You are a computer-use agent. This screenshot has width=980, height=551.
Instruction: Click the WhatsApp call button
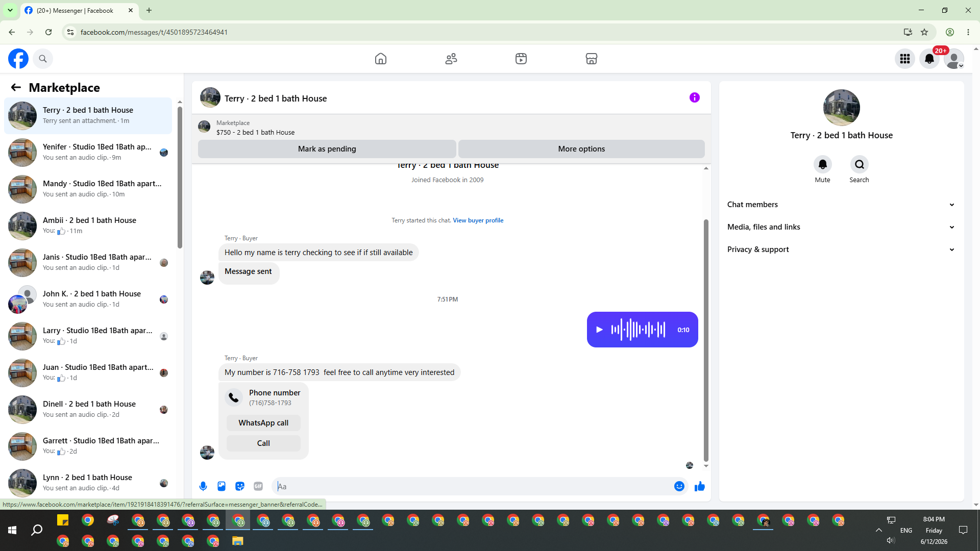click(x=263, y=423)
